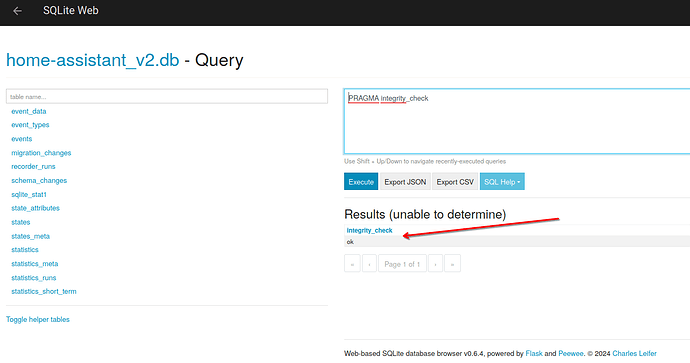Export results as JSON
This screenshot has height=363, width=690.
(405, 182)
